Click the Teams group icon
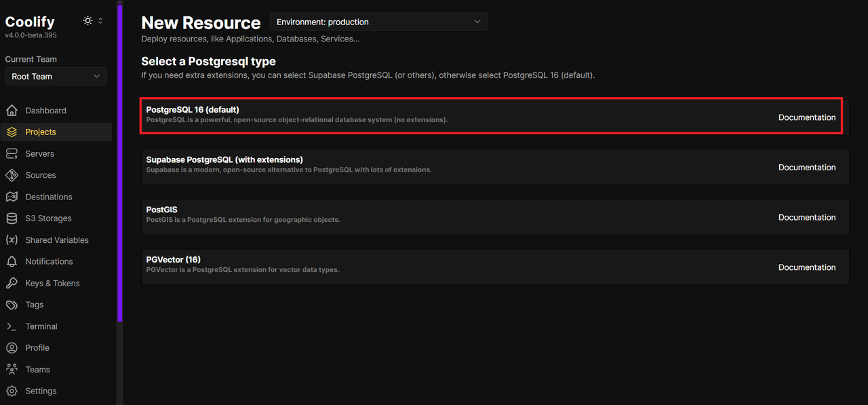This screenshot has height=405, width=868. [12, 370]
